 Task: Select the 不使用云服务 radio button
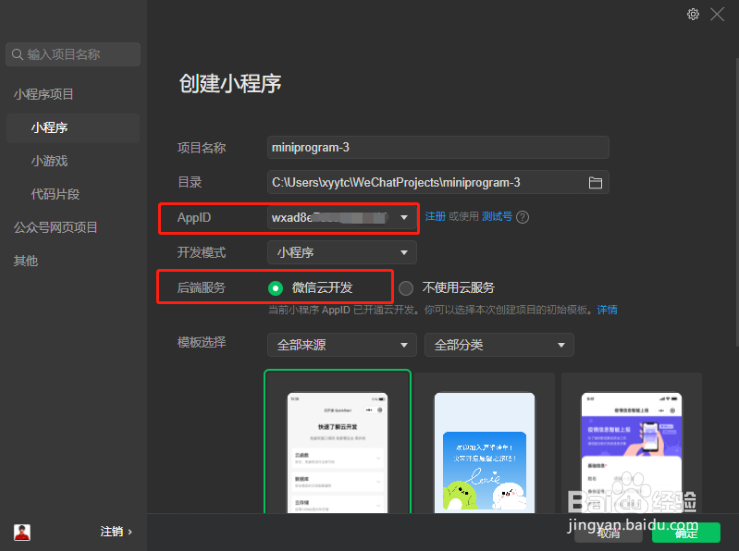pos(406,288)
